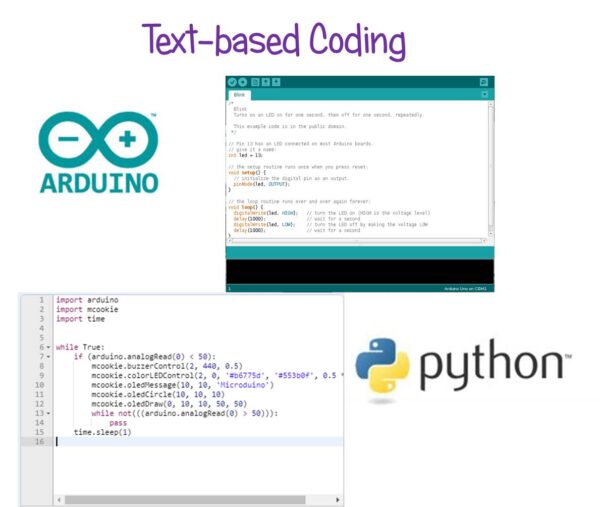Save the sketch with the down-arrow Save icon

pos(276,82)
